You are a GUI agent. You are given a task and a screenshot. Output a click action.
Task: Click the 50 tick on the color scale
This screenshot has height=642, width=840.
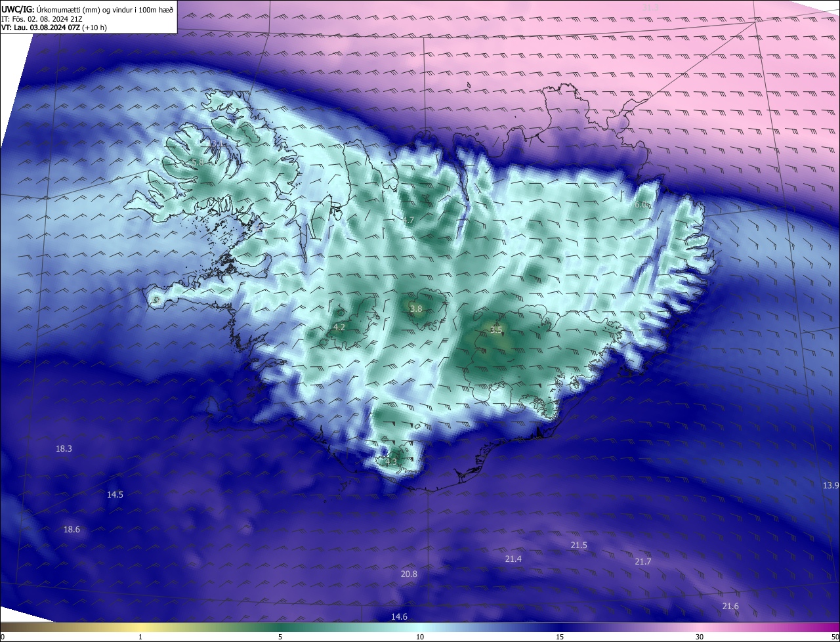[x=835, y=637]
